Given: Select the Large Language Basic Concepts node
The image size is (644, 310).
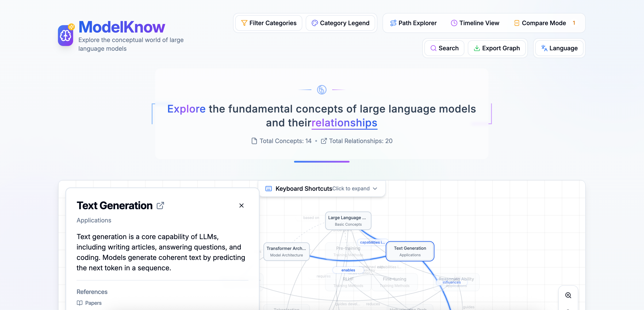Looking at the screenshot, I should click(348, 221).
